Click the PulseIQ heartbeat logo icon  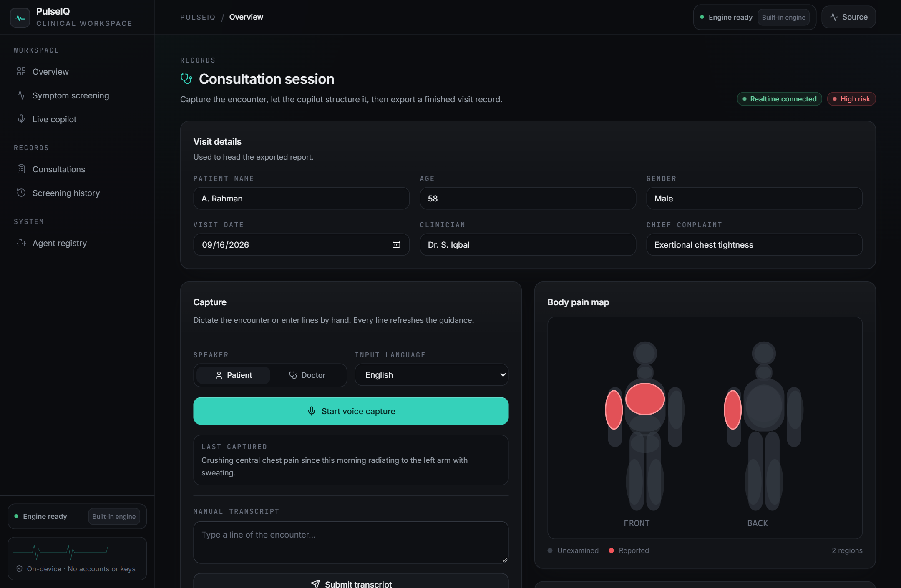click(x=20, y=18)
